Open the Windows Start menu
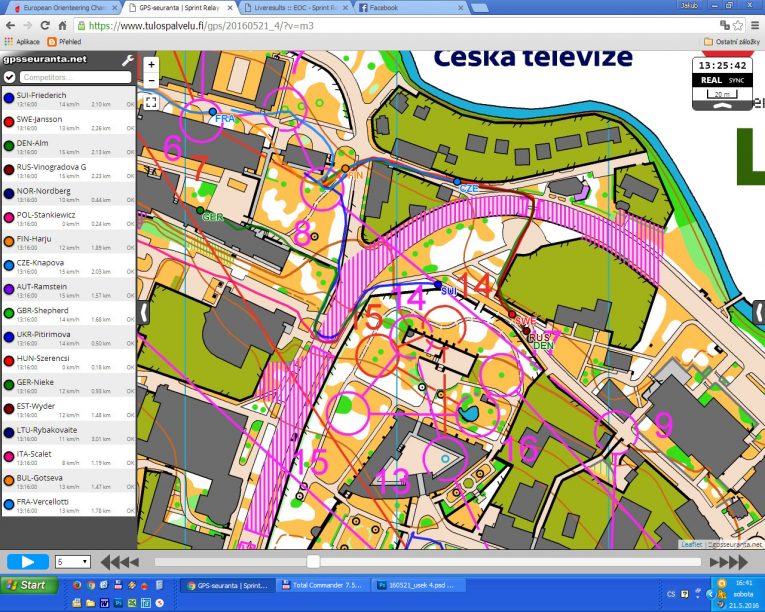 [x=29, y=585]
